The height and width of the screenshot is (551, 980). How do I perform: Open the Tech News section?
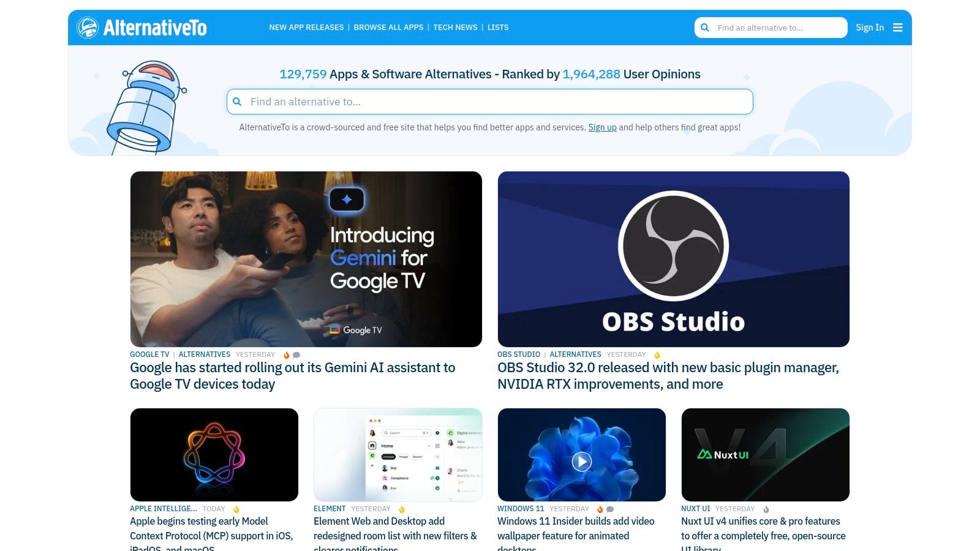tap(455, 28)
